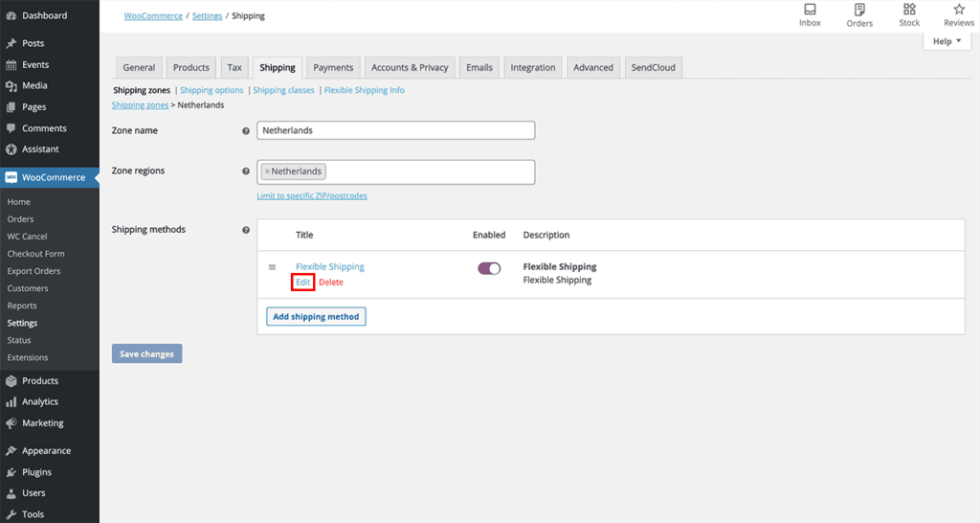Viewport: 980px width, 523px height.
Task: Click Add shipping method button
Action: 316,316
